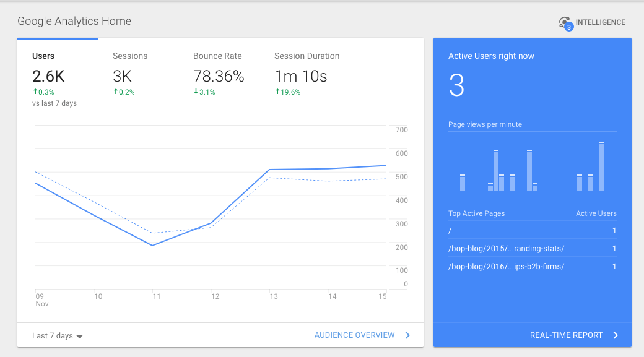The height and width of the screenshot is (357, 644).
Task: Click the 0.2% sessions change indicator
Action: (124, 92)
